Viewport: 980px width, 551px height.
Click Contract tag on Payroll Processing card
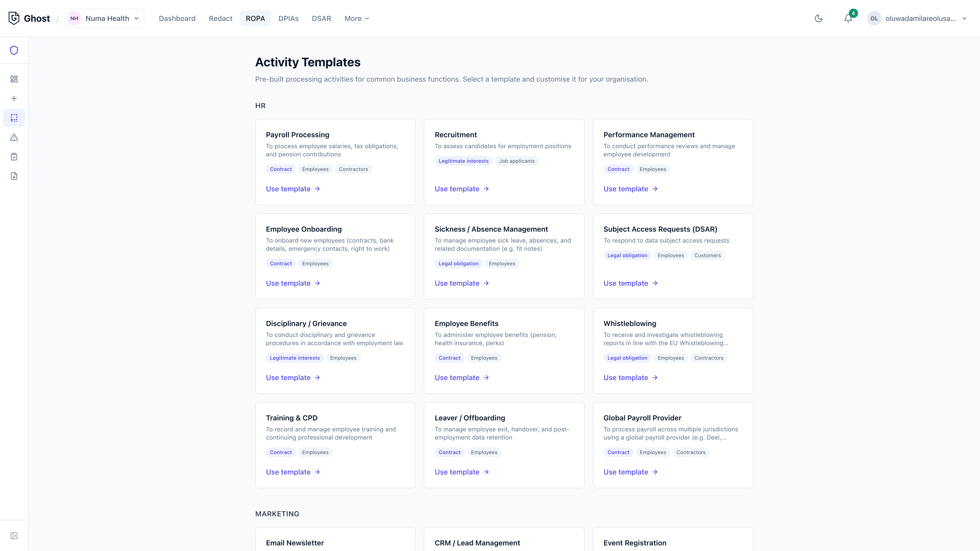[281, 169]
